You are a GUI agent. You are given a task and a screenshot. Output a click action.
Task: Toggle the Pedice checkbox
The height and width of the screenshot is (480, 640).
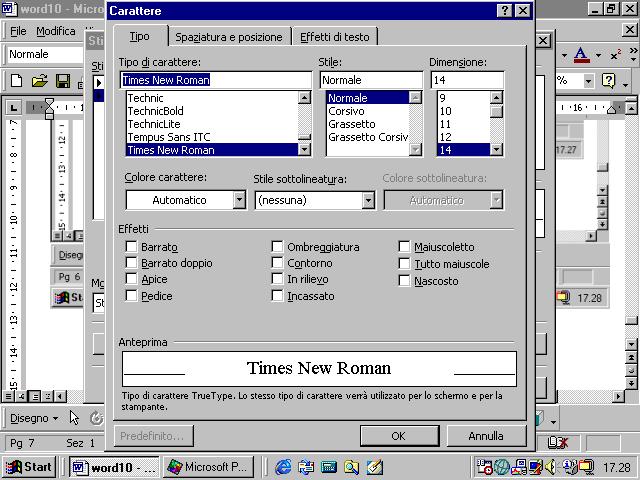point(131,295)
